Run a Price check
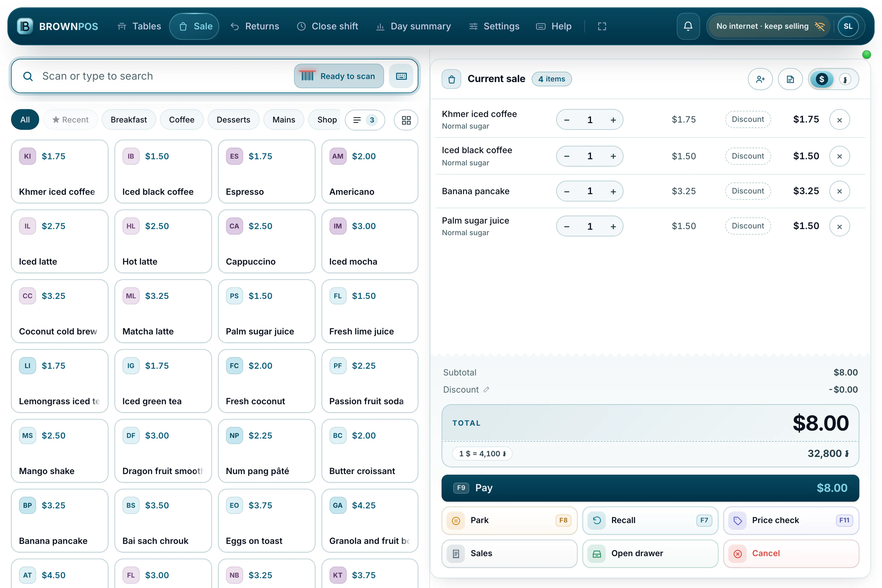The image size is (882, 588). coord(791,521)
